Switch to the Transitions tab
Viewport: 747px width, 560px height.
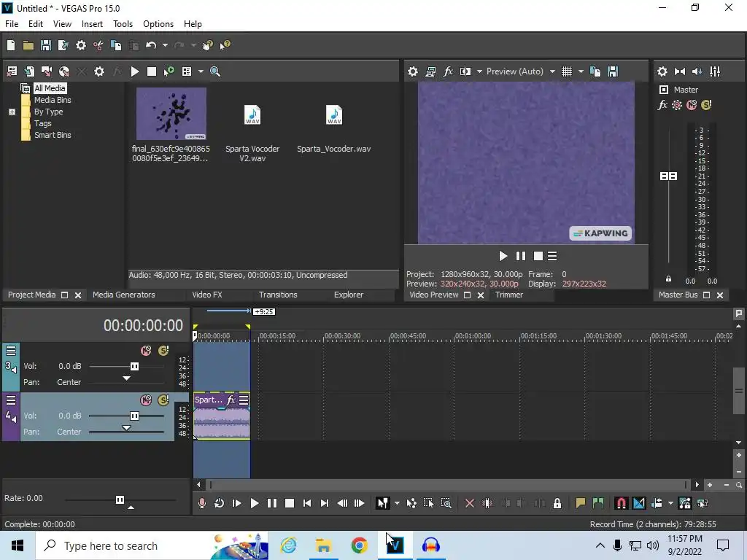pos(278,295)
